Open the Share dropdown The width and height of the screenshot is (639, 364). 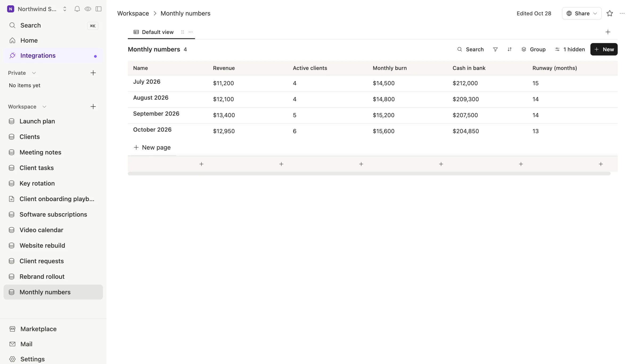[x=581, y=14]
